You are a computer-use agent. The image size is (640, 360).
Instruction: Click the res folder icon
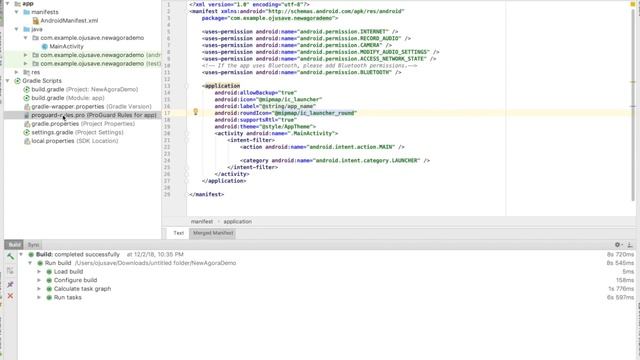pyautogui.click(x=27, y=72)
